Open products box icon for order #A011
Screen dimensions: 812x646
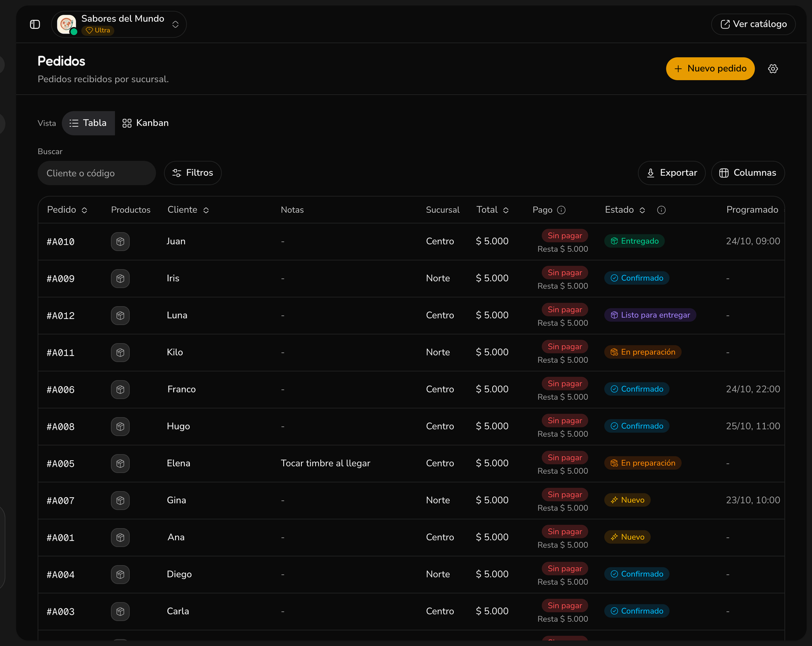(120, 352)
